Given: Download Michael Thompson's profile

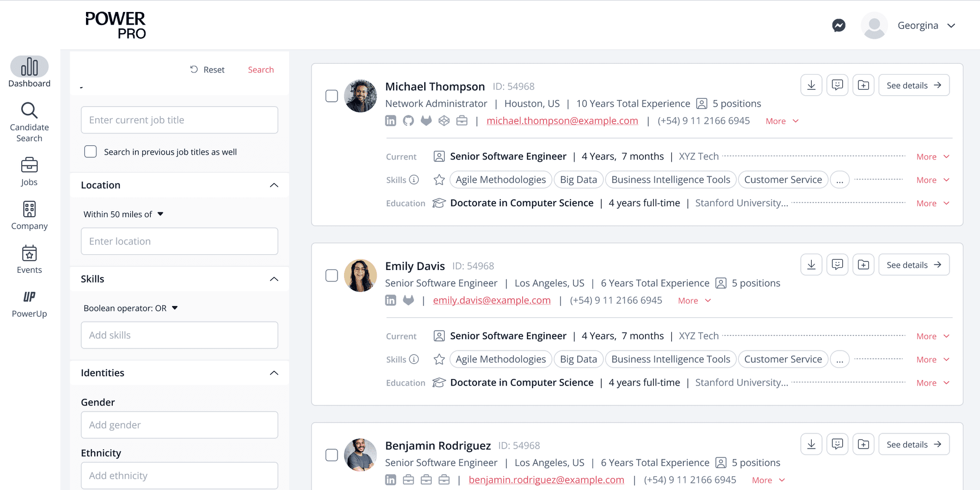Looking at the screenshot, I should (811, 85).
